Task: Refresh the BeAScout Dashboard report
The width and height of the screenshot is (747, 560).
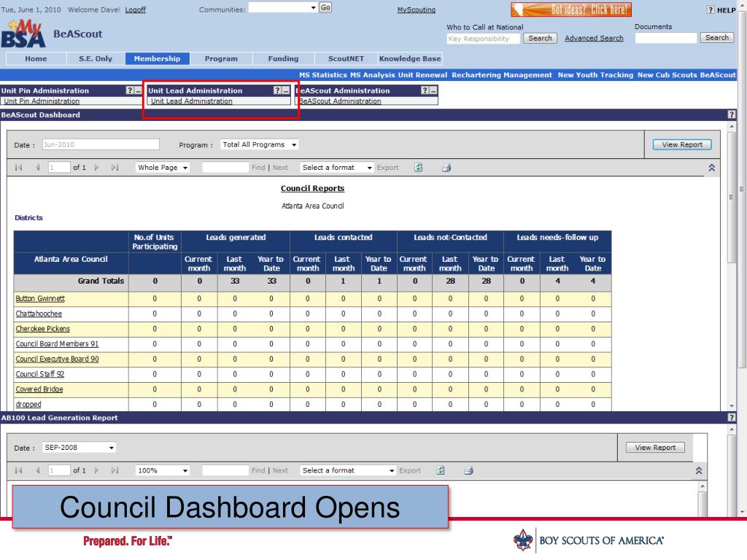Action: coord(418,168)
